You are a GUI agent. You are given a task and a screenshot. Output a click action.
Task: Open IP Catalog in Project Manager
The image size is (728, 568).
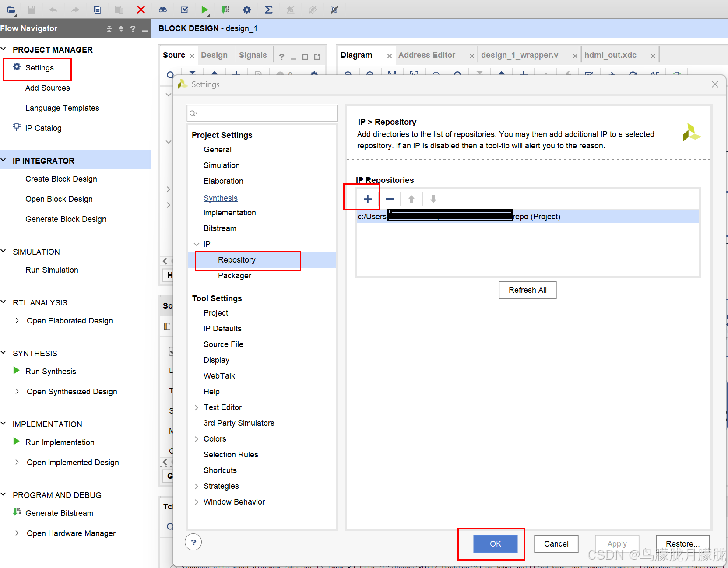(43, 128)
